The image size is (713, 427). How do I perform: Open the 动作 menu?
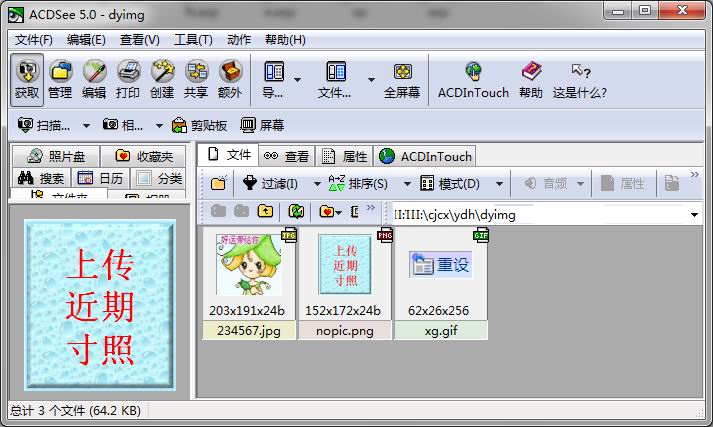[x=239, y=40]
